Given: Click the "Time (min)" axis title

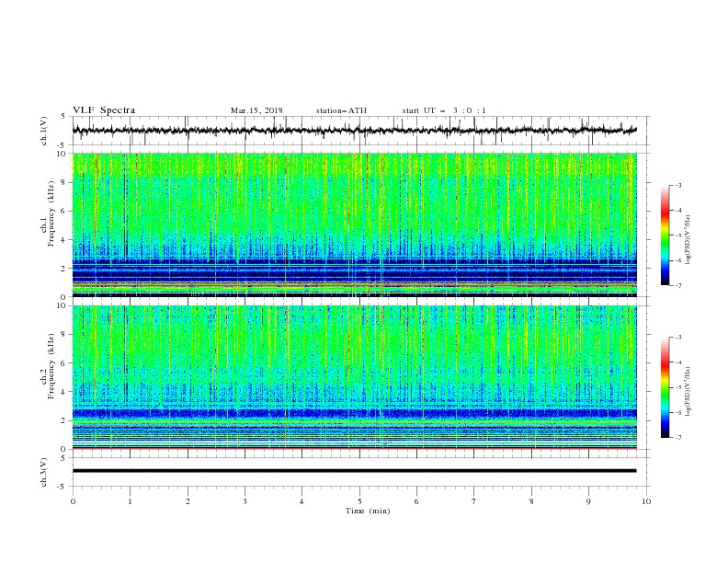Looking at the screenshot, I should click(x=368, y=511).
